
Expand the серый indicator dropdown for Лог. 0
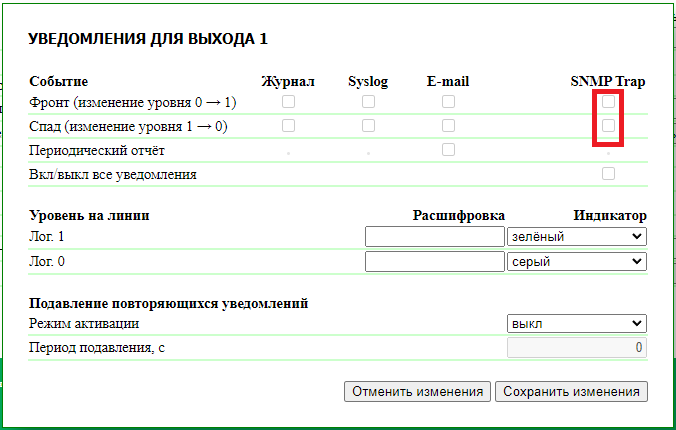pyautogui.click(x=577, y=261)
